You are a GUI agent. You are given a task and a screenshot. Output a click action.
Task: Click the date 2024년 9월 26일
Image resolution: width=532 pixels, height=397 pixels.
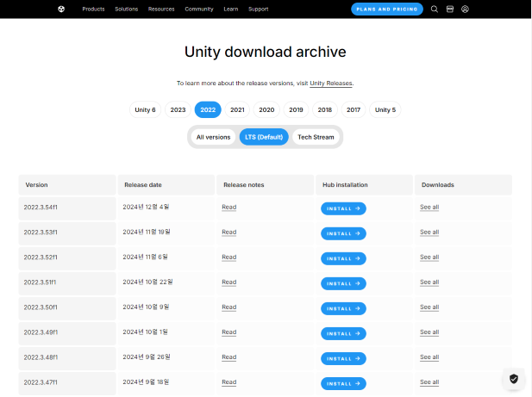coord(147,357)
